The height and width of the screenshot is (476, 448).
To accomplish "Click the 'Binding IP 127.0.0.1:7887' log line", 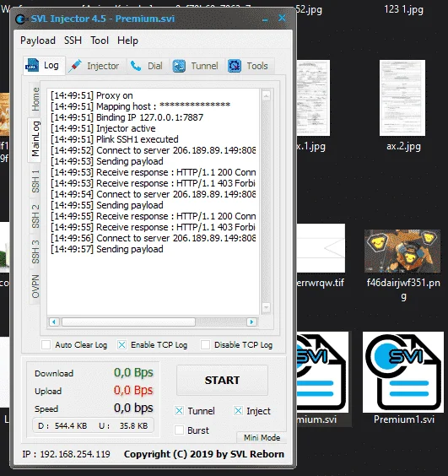I will tap(127, 117).
